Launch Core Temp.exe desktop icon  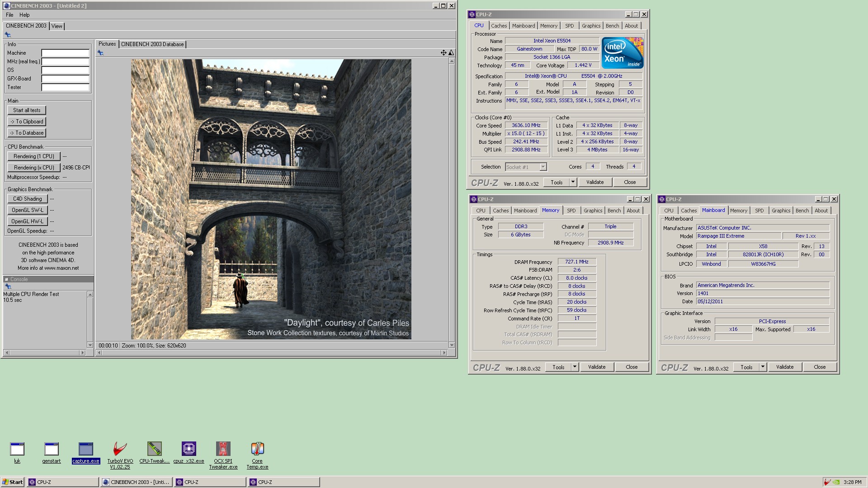(x=257, y=455)
